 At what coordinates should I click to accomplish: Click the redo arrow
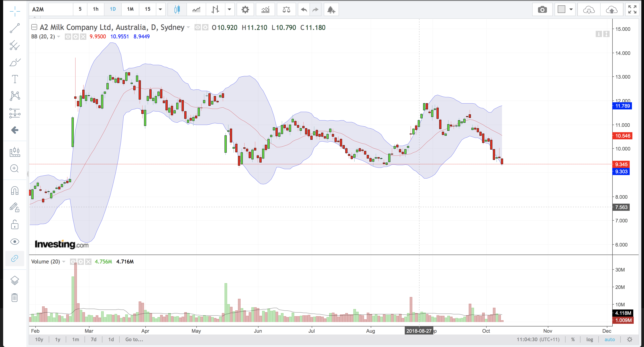coord(316,9)
